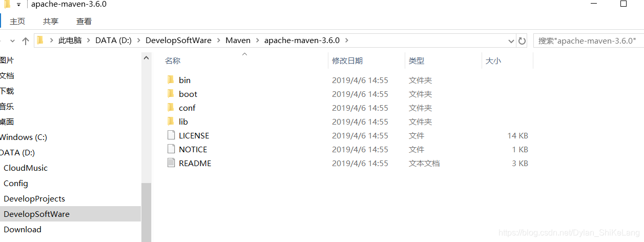Jump to 此电脑 in breadcrumb

(70, 41)
